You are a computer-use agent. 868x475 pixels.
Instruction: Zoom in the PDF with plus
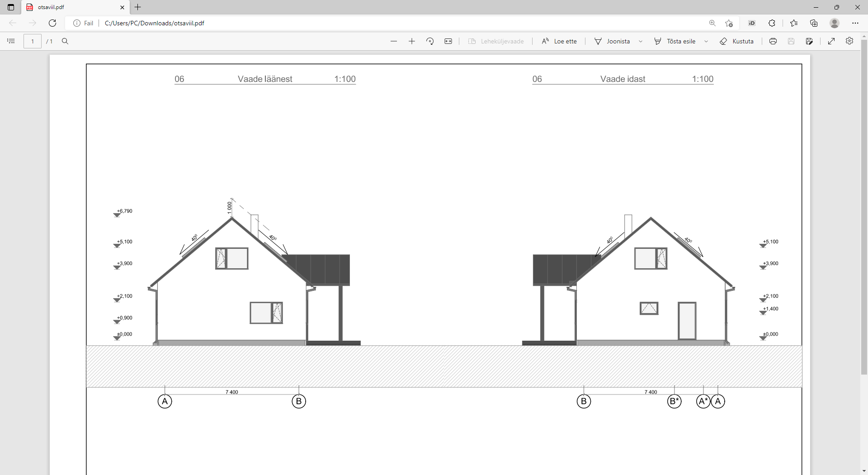[x=412, y=41]
